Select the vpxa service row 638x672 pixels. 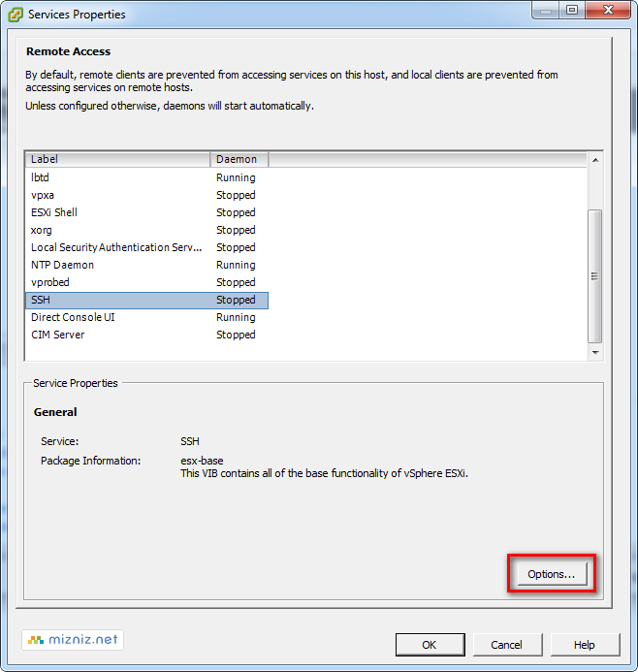pyautogui.click(x=146, y=195)
